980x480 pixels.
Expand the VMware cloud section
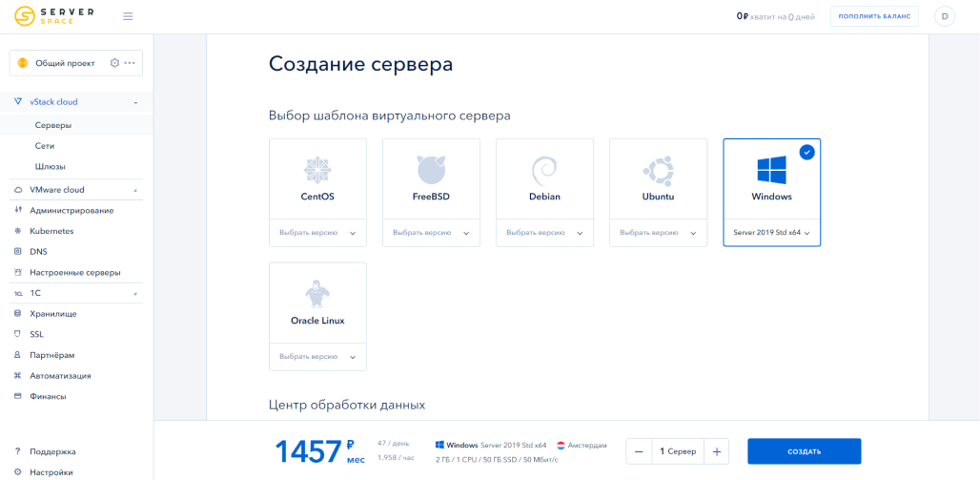tap(135, 190)
